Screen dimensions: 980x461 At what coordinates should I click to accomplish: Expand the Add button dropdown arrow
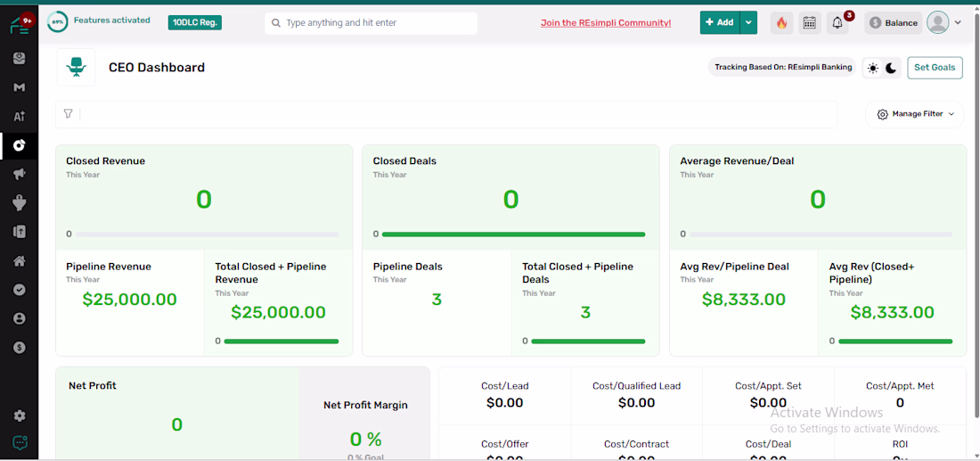coord(748,22)
